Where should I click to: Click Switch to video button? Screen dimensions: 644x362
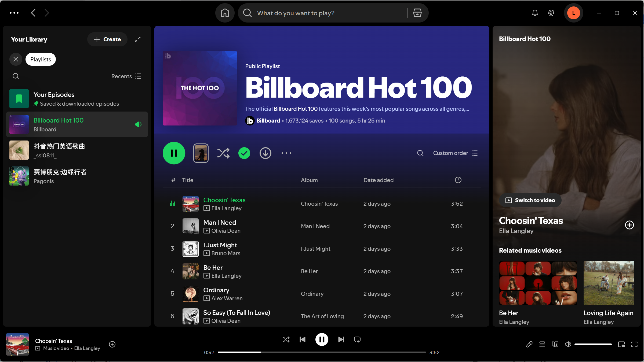530,200
